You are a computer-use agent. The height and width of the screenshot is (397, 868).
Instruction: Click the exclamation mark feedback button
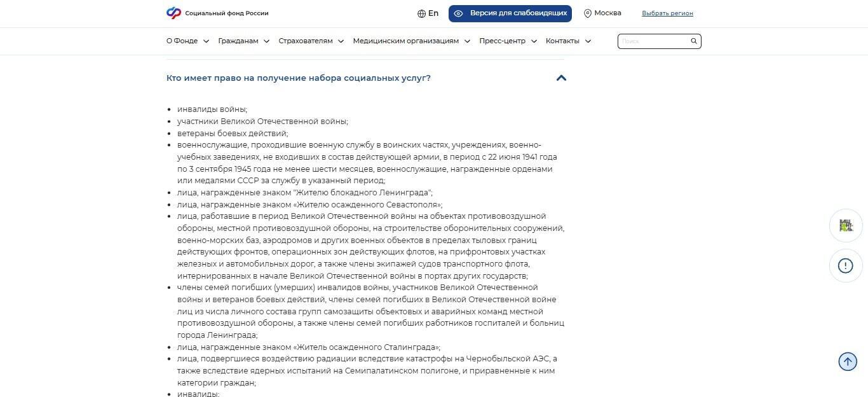pyautogui.click(x=846, y=265)
